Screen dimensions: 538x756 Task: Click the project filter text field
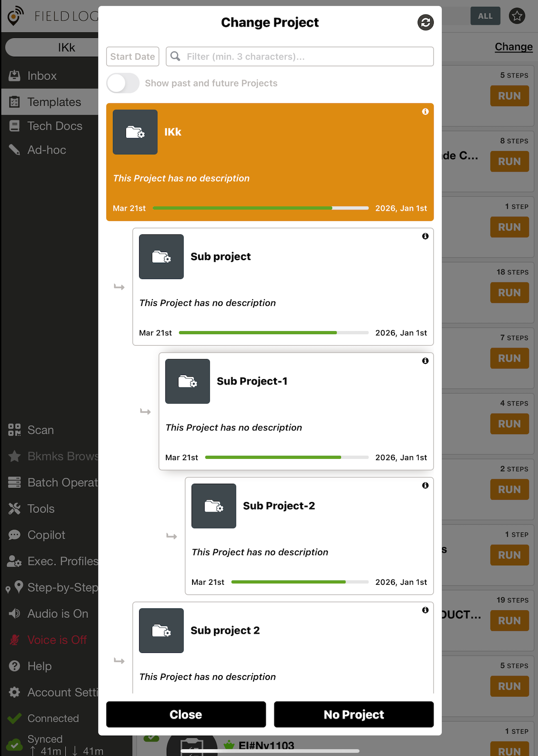(300, 56)
